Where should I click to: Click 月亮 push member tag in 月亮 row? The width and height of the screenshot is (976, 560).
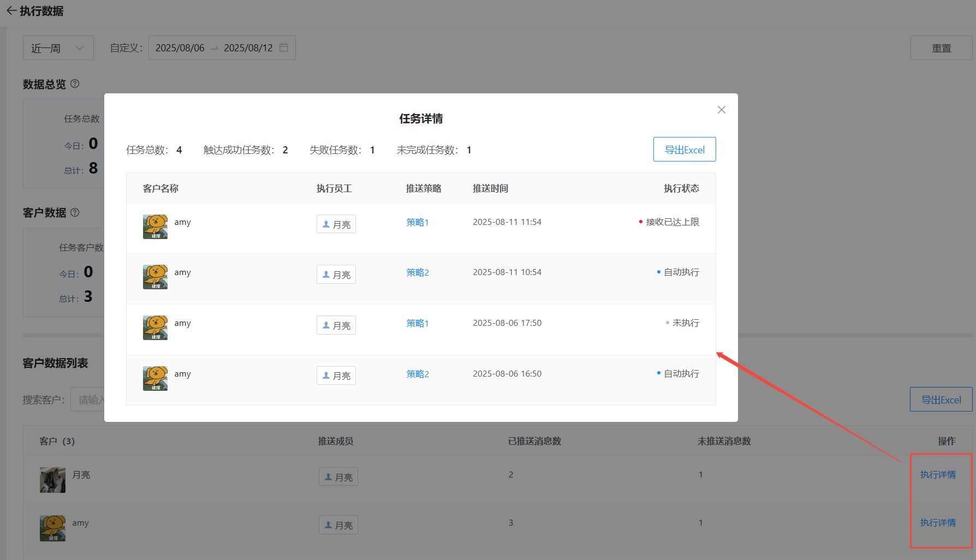click(x=338, y=477)
